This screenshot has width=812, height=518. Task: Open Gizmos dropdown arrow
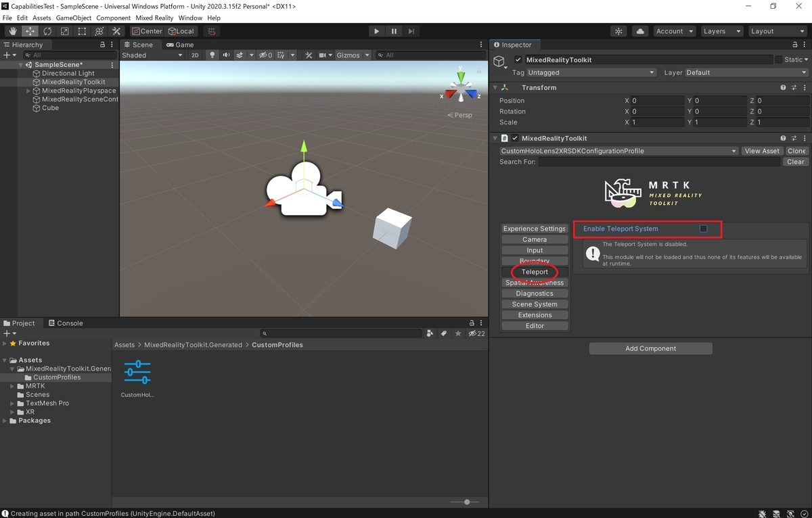(x=367, y=55)
